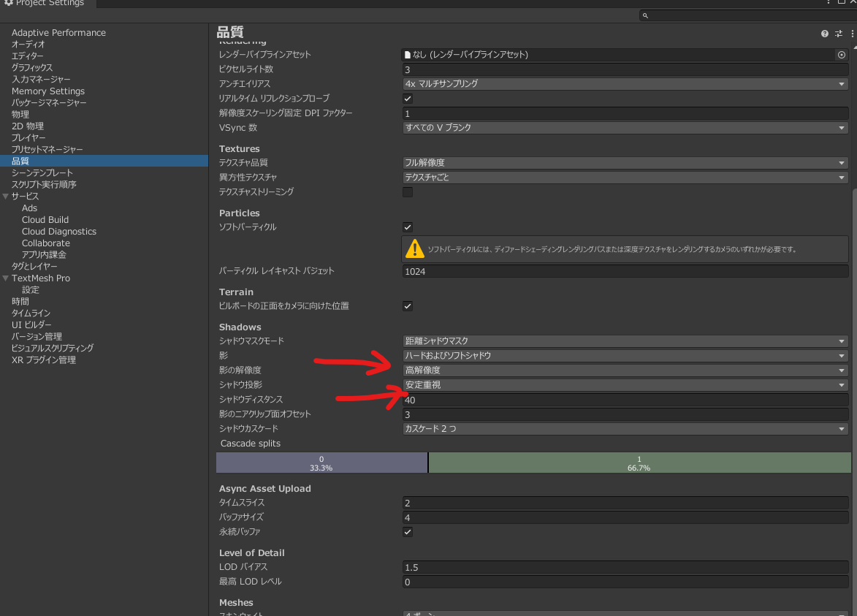
Task: Open Cloud Build under サービス
Action: click(x=45, y=219)
